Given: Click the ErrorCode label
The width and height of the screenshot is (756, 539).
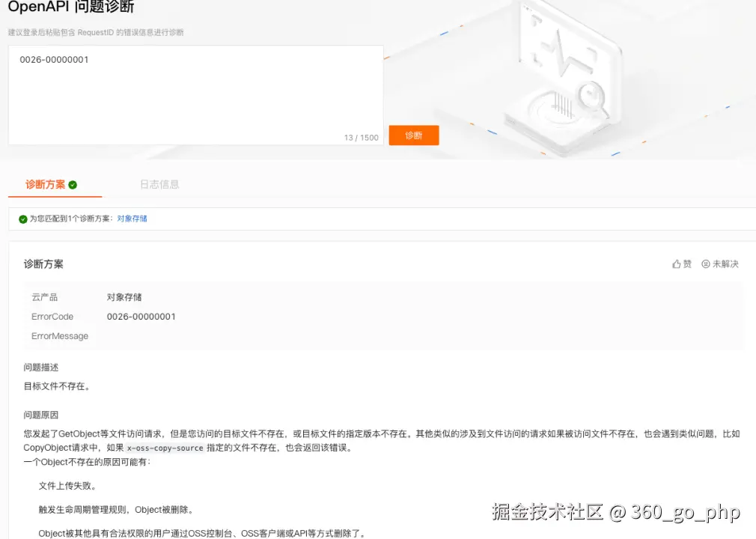Looking at the screenshot, I should click(52, 317).
